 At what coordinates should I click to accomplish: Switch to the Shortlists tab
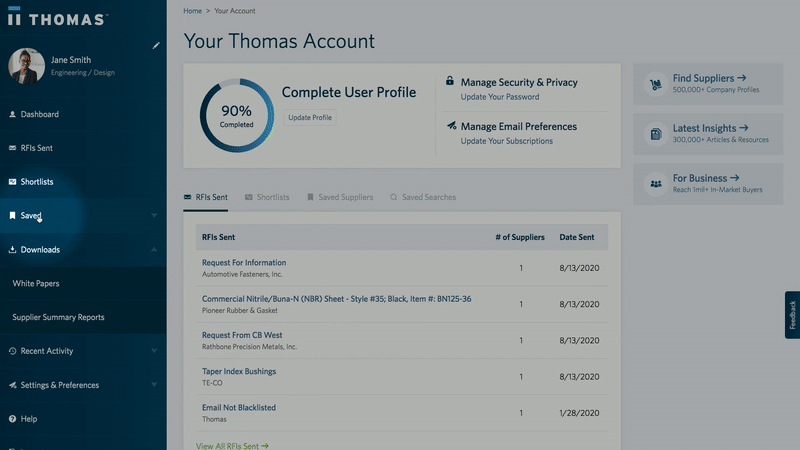(x=266, y=197)
